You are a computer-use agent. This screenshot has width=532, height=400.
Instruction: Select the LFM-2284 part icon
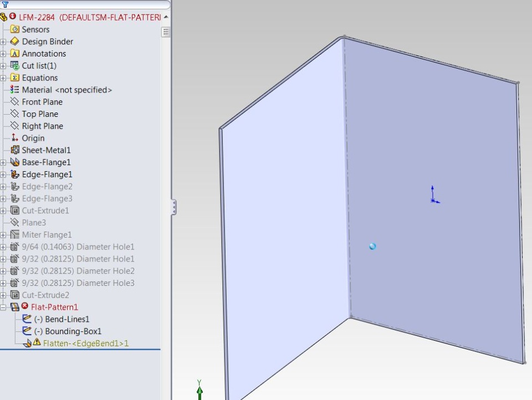pos(4,17)
